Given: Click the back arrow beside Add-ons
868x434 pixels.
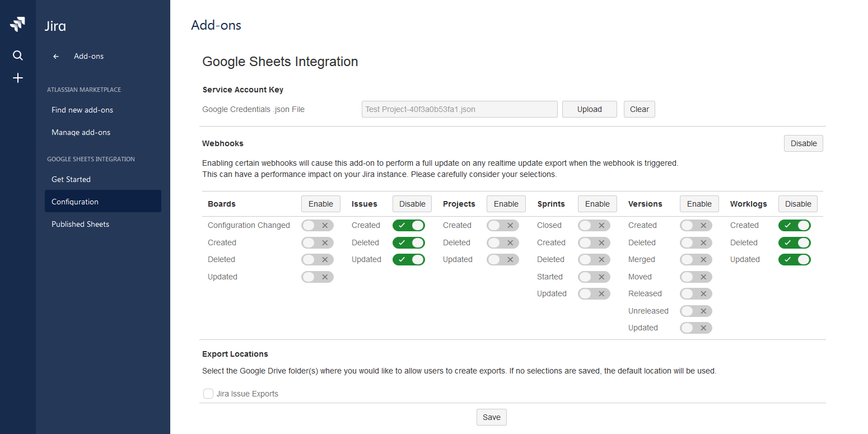Looking at the screenshot, I should (x=56, y=57).
